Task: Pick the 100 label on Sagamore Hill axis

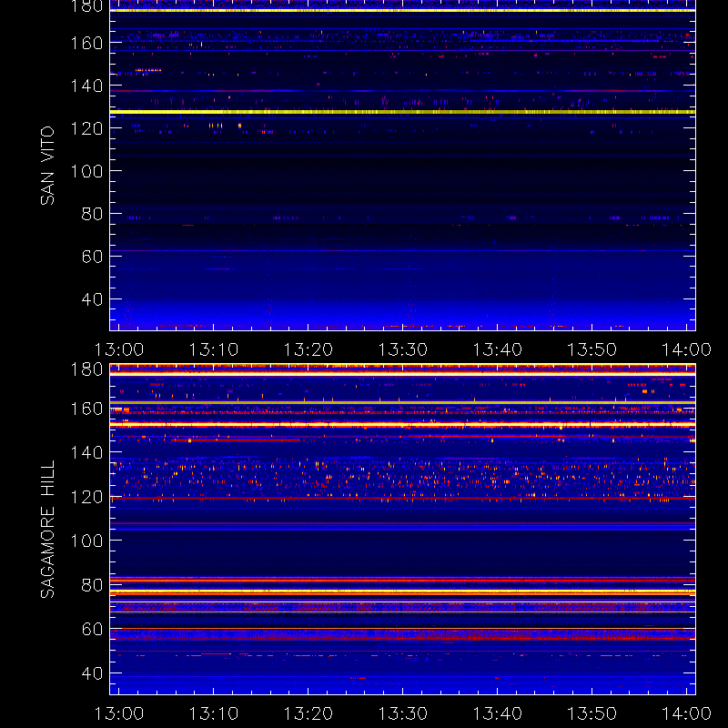Action: 86,541
